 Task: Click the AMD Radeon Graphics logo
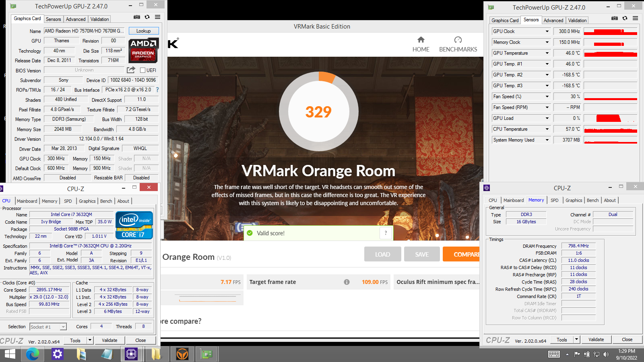coord(143,50)
